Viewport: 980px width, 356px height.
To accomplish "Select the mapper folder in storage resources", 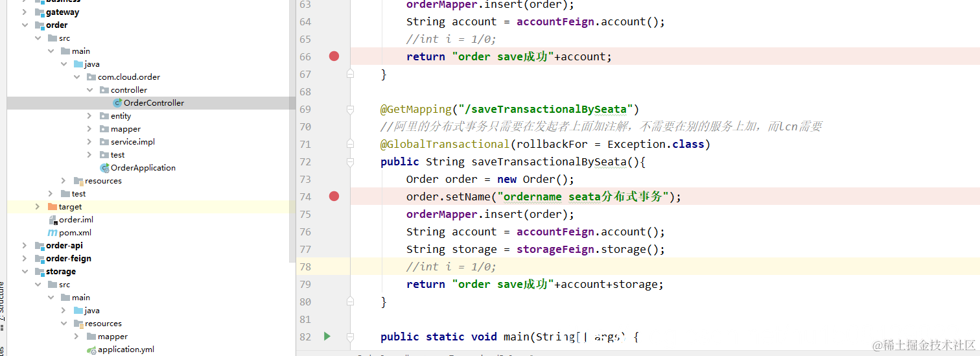I will [x=113, y=336].
